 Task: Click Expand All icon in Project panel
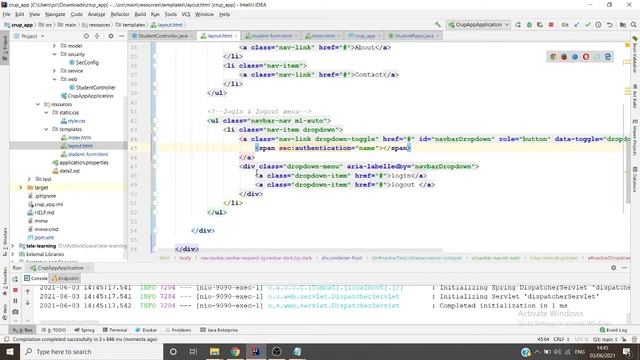point(97,36)
